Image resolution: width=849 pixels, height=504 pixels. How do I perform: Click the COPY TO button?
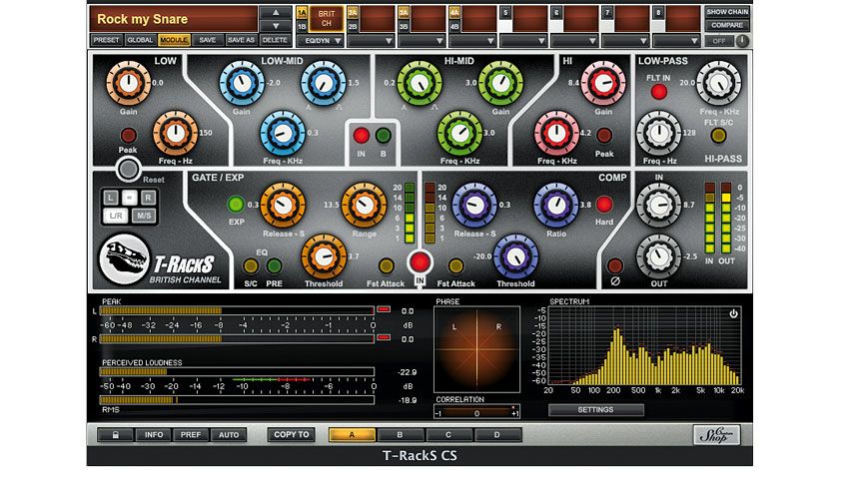[292, 435]
